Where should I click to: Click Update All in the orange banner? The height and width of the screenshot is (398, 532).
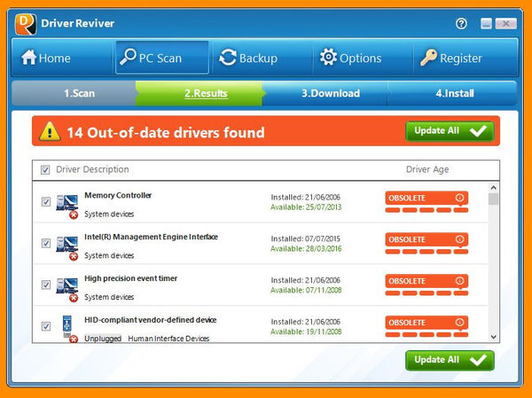pos(450,131)
